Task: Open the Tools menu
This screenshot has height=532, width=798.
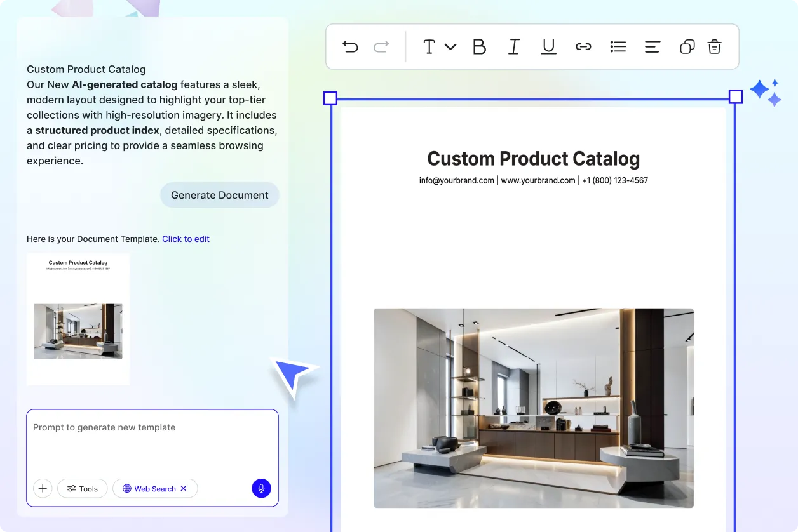Action: point(82,488)
